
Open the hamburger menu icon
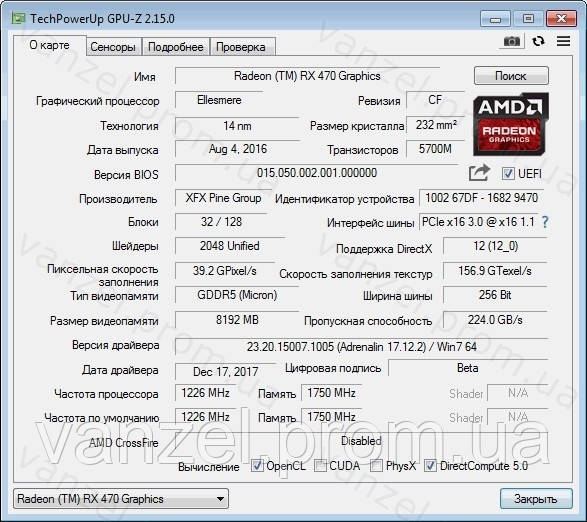tap(563, 41)
